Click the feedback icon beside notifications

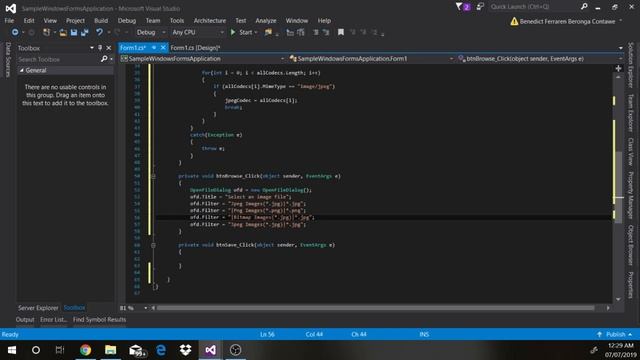pyautogui.click(x=480, y=7)
